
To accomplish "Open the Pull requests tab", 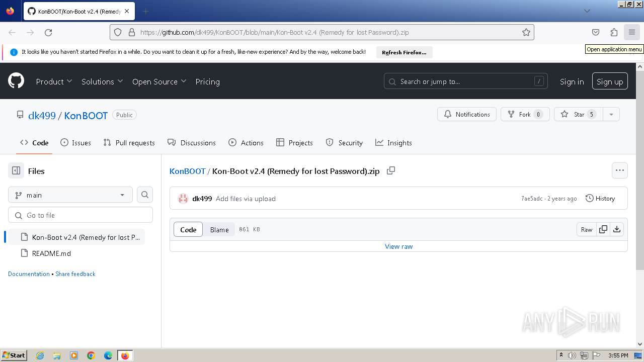I will click(x=129, y=143).
